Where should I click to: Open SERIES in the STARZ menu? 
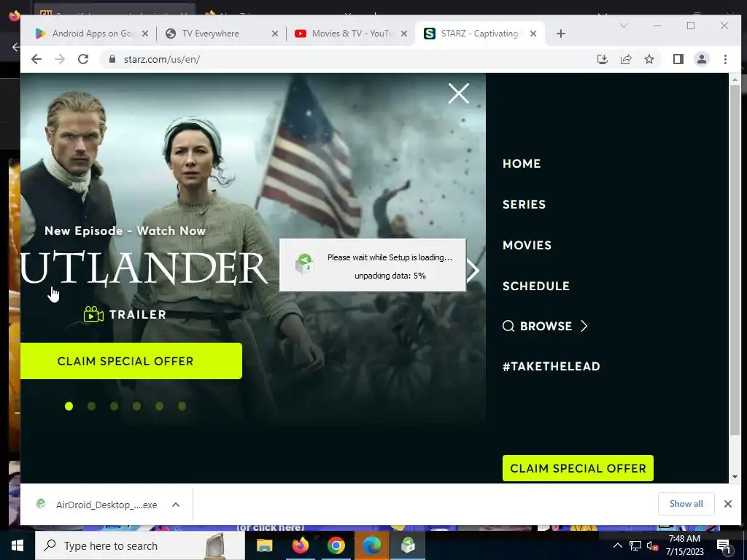(x=524, y=204)
